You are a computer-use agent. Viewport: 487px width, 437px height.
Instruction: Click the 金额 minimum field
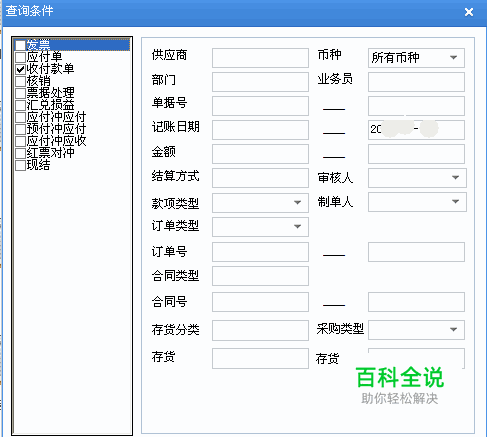[x=260, y=154]
